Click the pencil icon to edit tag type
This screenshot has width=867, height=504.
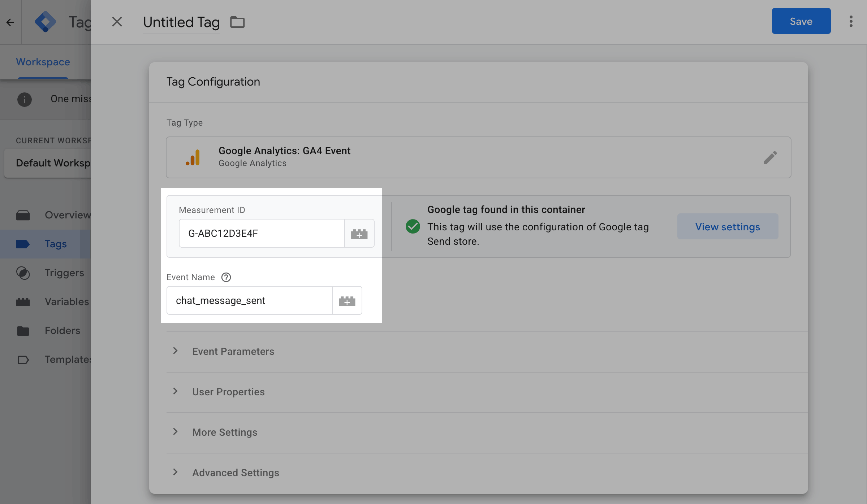[x=770, y=157]
